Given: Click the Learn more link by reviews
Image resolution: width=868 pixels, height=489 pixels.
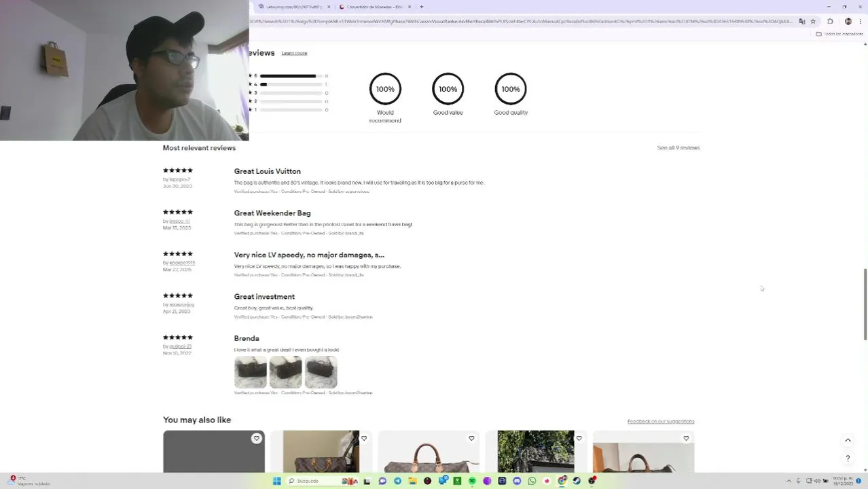Looking at the screenshot, I should pos(294,53).
